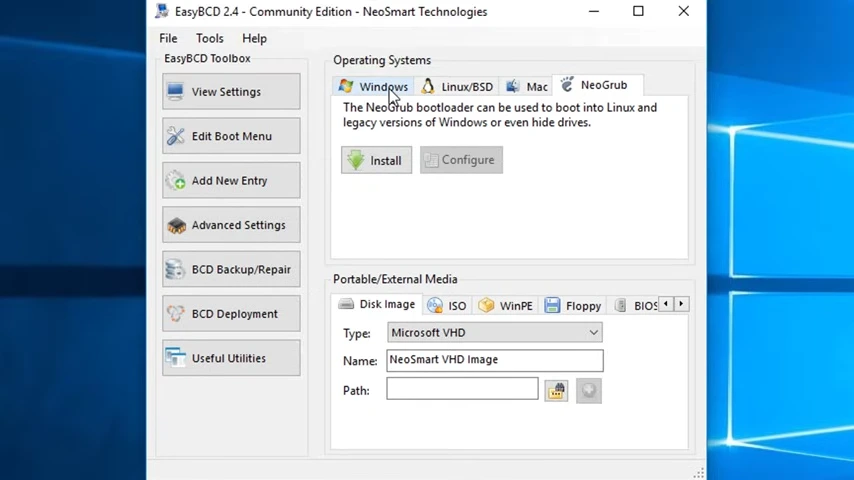Maximize the EasyBCD window
Viewport: 854px width, 480px height.
[x=638, y=11]
